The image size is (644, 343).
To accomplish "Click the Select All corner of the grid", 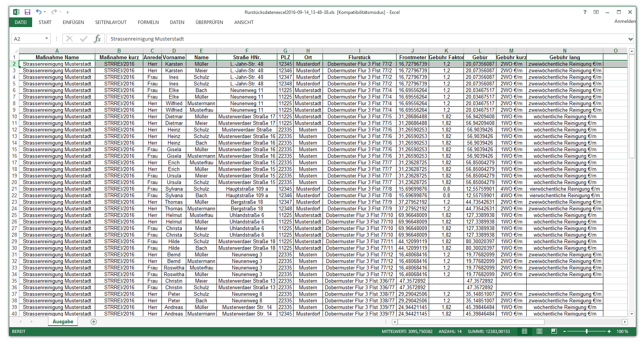I will [x=15, y=51].
